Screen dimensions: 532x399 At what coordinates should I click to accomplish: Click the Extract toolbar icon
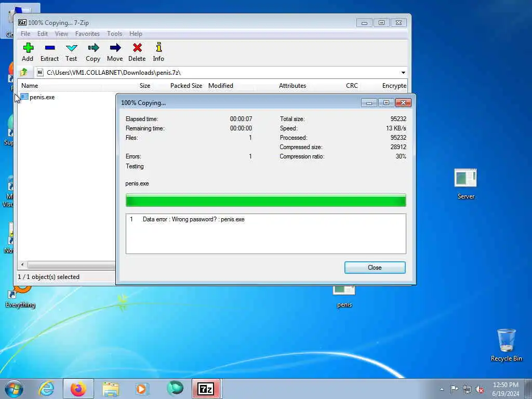point(49,48)
